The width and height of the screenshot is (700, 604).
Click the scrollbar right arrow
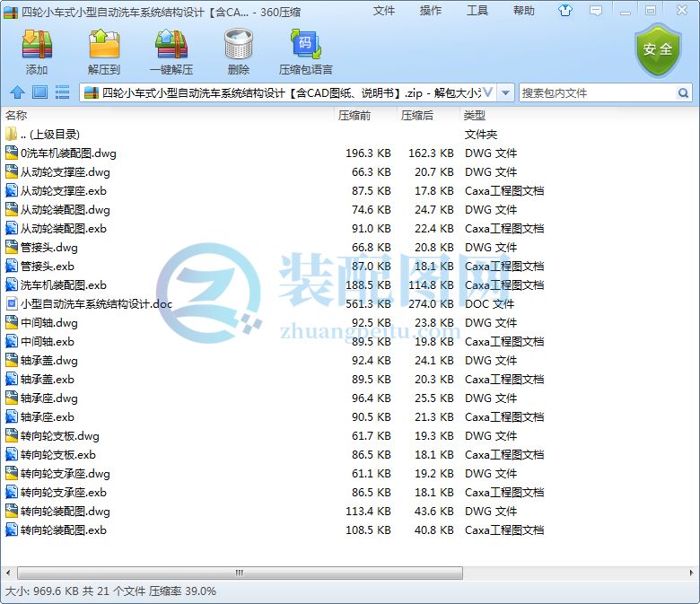pos(692,573)
